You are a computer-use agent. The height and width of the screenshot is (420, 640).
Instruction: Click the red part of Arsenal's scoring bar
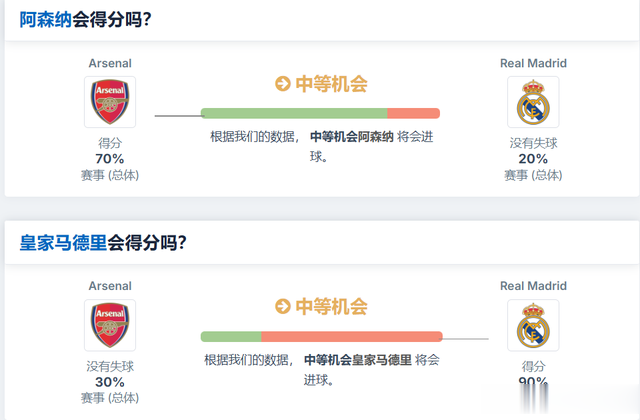413,113
